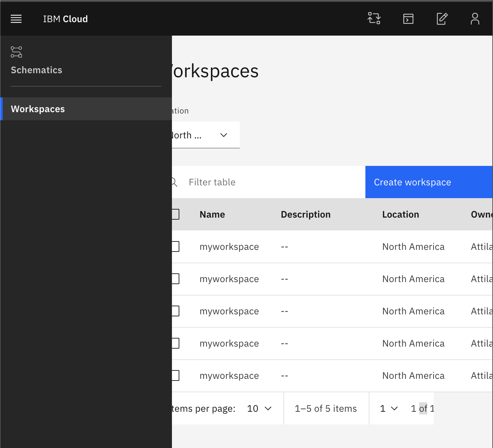Open the items per page dropdown

[259, 408]
